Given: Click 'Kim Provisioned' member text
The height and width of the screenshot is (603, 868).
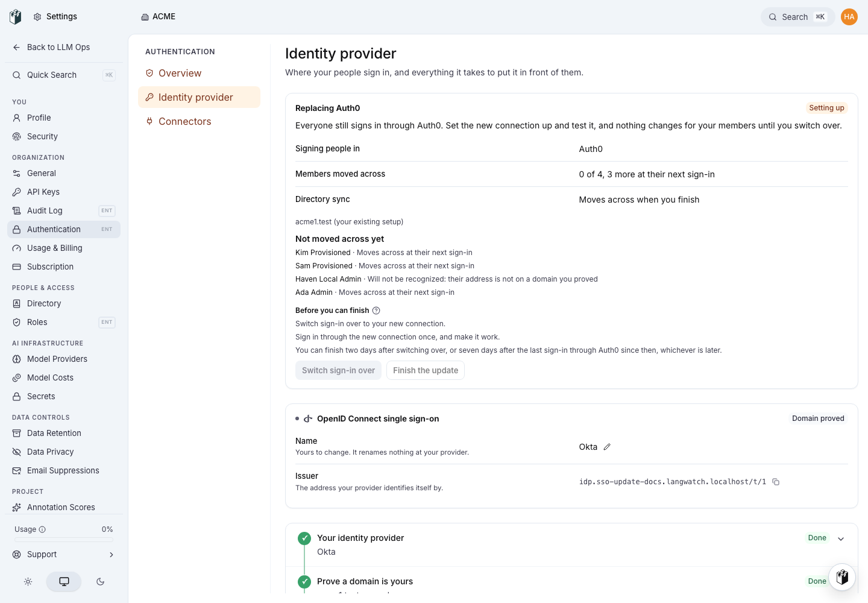Looking at the screenshot, I should click(322, 253).
